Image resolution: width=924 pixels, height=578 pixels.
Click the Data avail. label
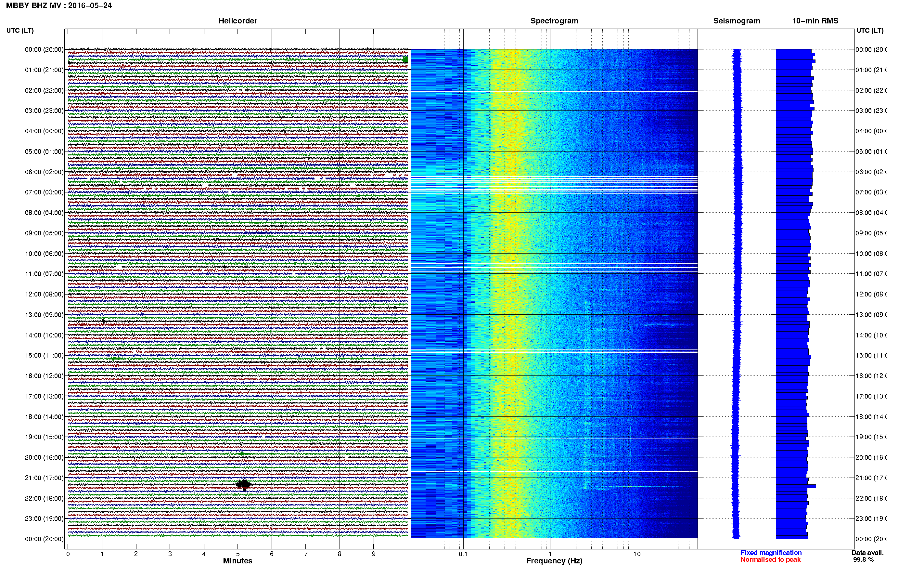coord(867,553)
